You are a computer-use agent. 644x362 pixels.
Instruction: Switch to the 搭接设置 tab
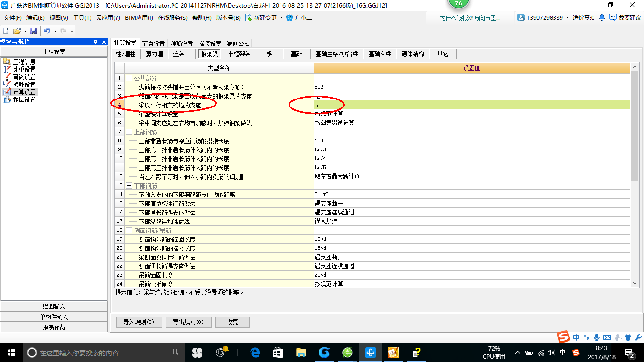tap(210, 43)
